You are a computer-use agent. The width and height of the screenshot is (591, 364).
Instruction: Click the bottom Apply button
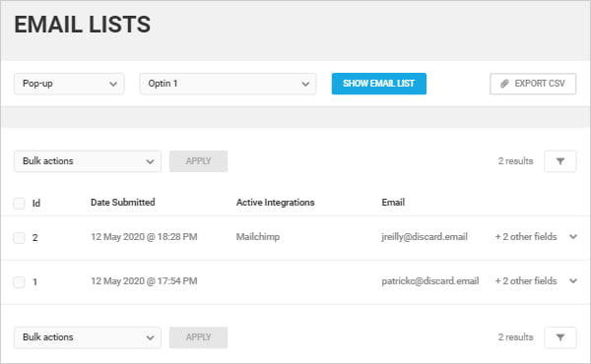point(198,337)
